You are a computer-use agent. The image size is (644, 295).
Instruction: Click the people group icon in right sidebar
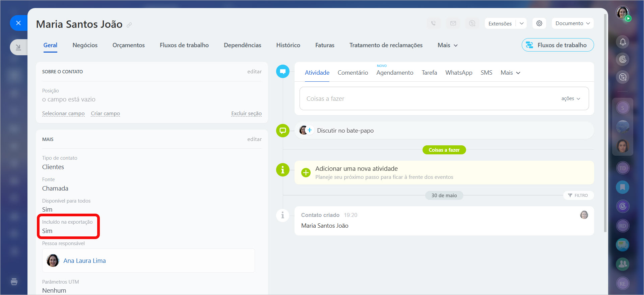(x=623, y=264)
